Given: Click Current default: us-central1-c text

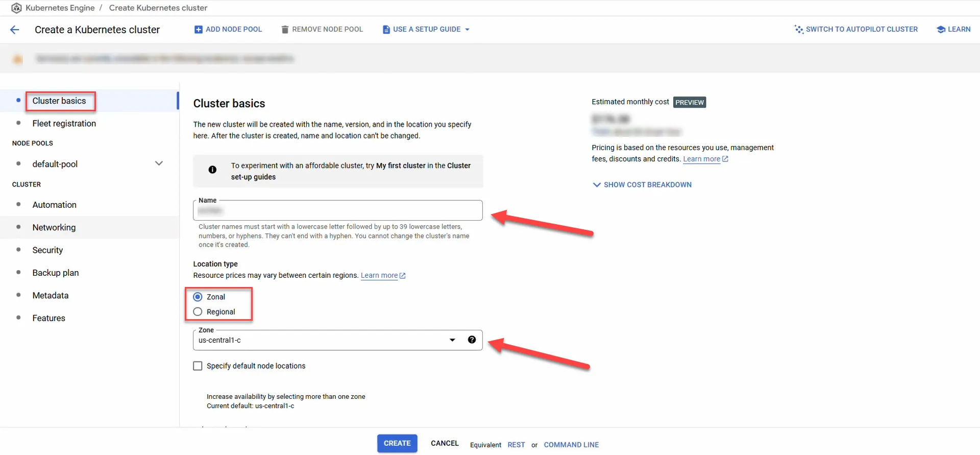Looking at the screenshot, I should 251,406.
